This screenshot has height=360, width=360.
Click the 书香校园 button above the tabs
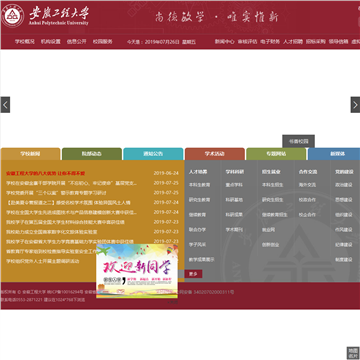298,141
